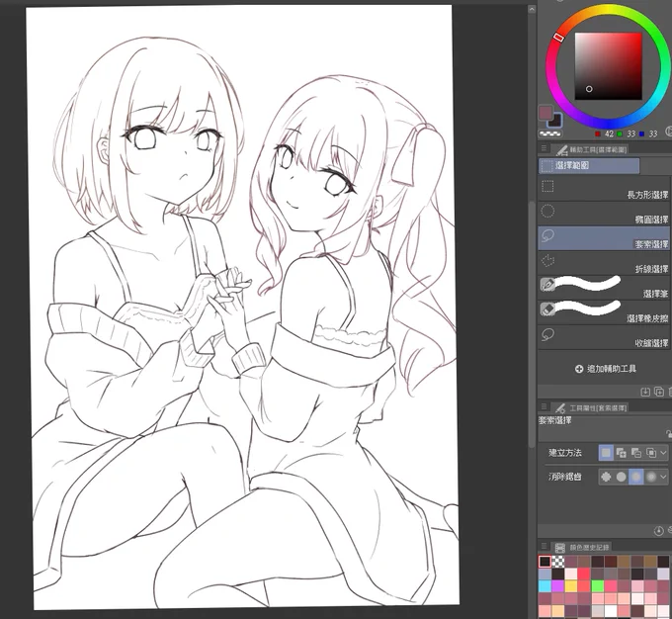The width and height of the screenshot is (672, 619).
Task: Select the sub drawing color swatch
Action: (556, 121)
